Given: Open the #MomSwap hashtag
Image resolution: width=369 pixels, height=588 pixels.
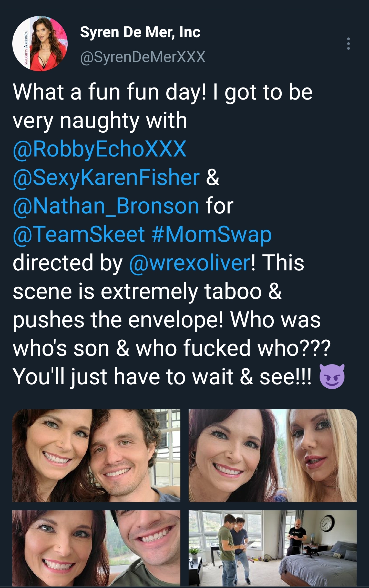Looking at the screenshot, I should pyautogui.click(x=211, y=234).
